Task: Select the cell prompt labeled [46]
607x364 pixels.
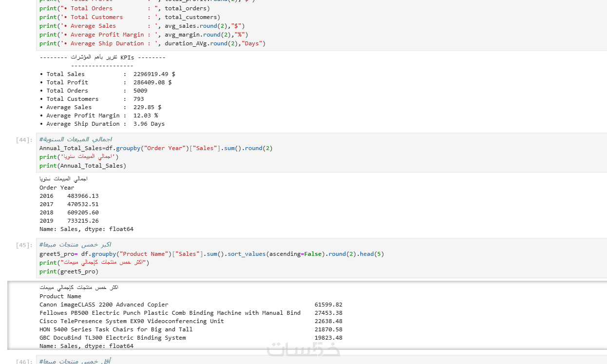Action: (x=24, y=361)
